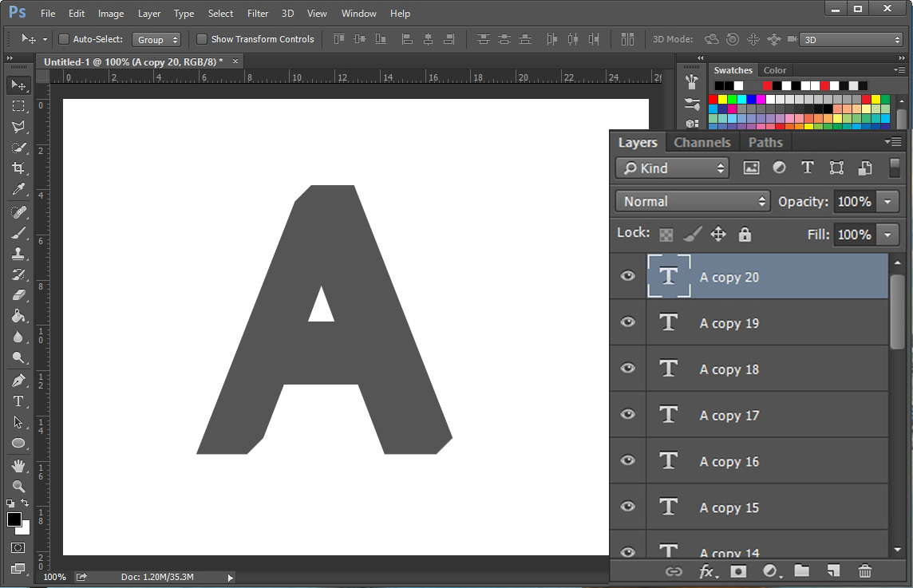Click the link layers icon
Image resolution: width=913 pixels, height=588 pixels.
[x=674, y=572]
